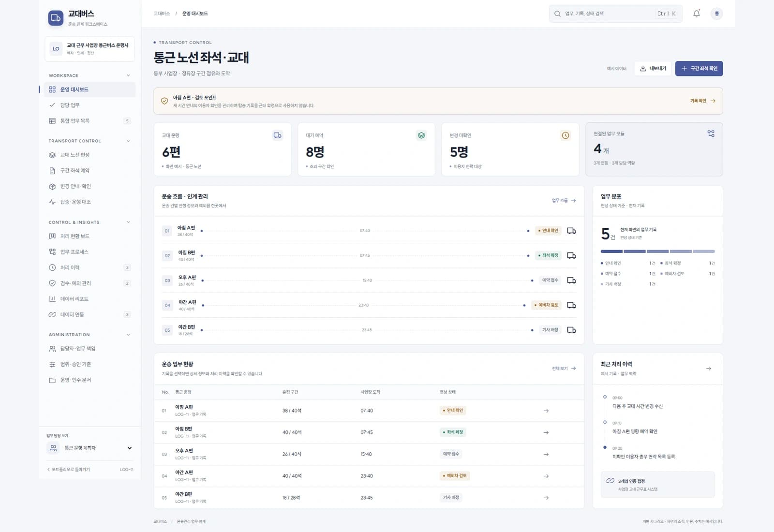Click the bus icon on 교대 운행 card
The image size is (774, 532).
277,135
